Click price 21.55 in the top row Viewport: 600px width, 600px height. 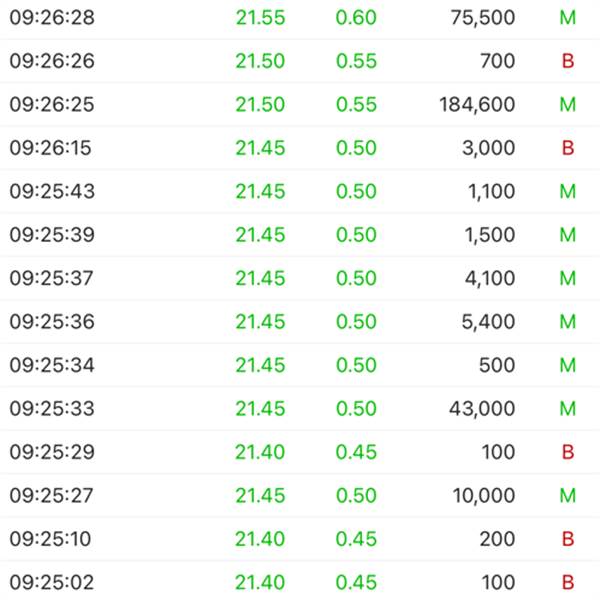(260, 18)
